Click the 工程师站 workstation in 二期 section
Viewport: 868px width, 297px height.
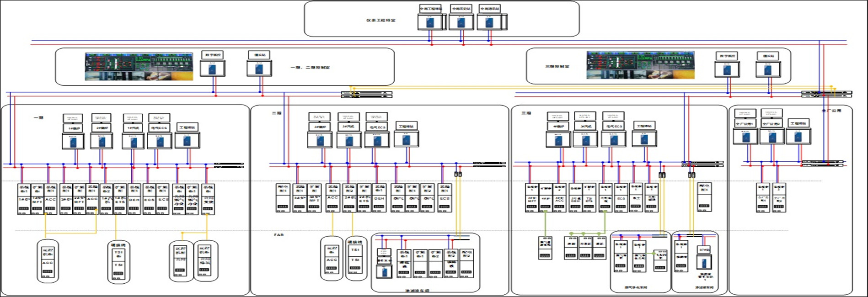point(407,139)
